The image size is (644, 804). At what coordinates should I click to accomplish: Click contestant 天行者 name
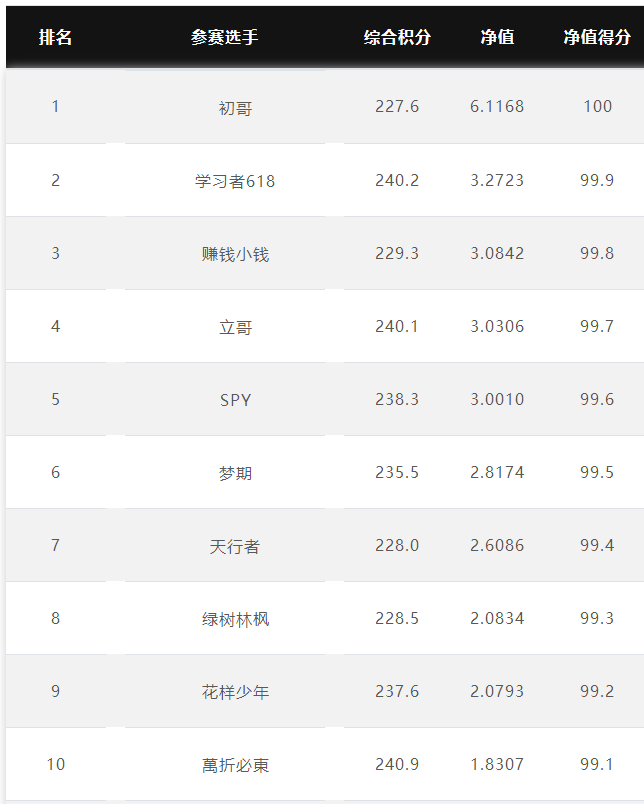point(235,546)
